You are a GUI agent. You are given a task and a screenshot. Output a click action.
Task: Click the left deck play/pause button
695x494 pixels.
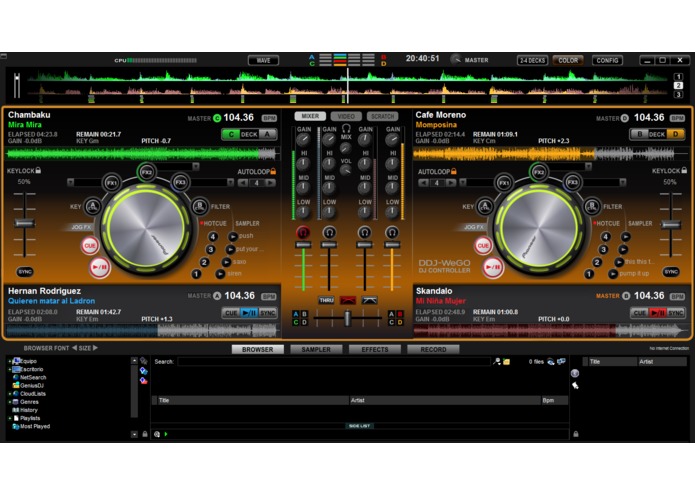pyautogui.click(x=100, y=267)
